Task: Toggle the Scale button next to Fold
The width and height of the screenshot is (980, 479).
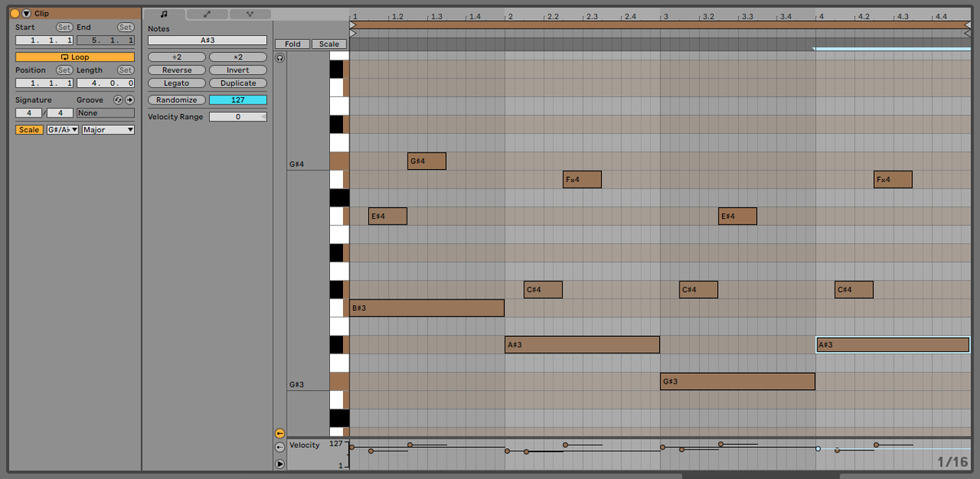Action: click(x=329, y=44)
